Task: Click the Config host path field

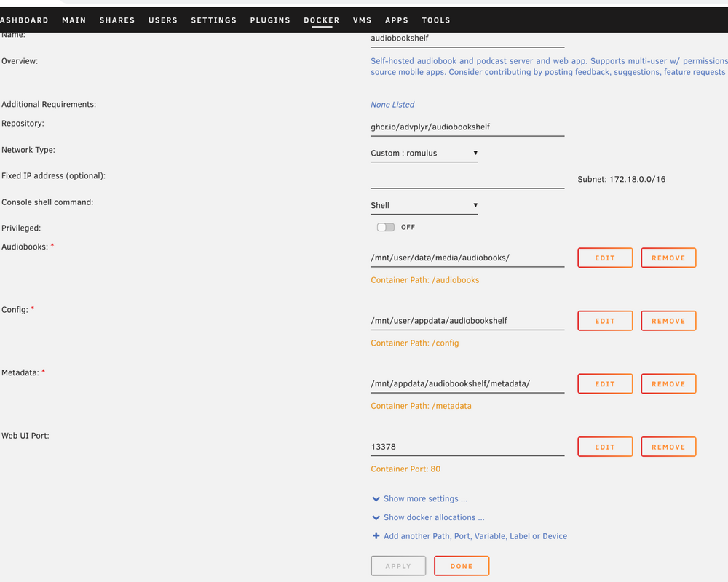Action: [467, 321]
